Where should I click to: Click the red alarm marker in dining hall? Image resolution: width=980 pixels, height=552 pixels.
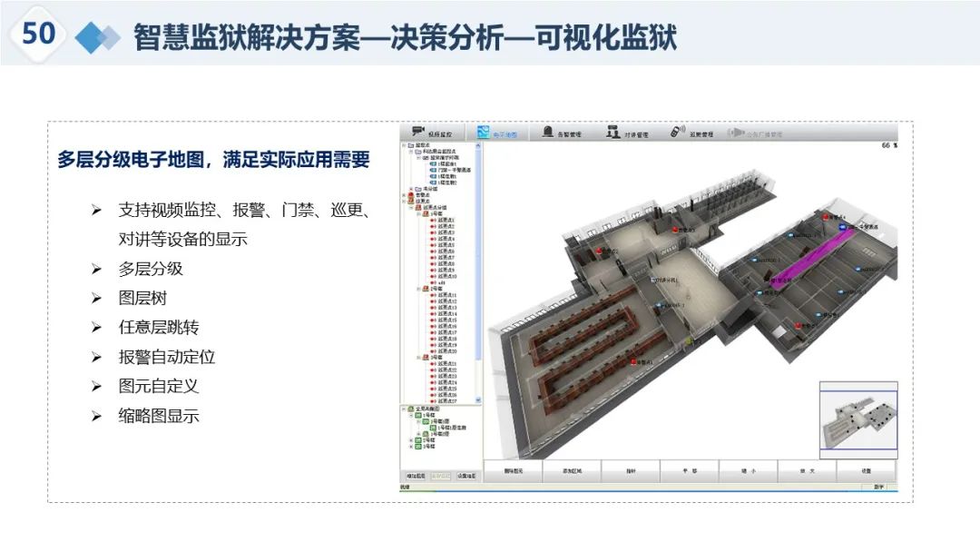(633, 362)
